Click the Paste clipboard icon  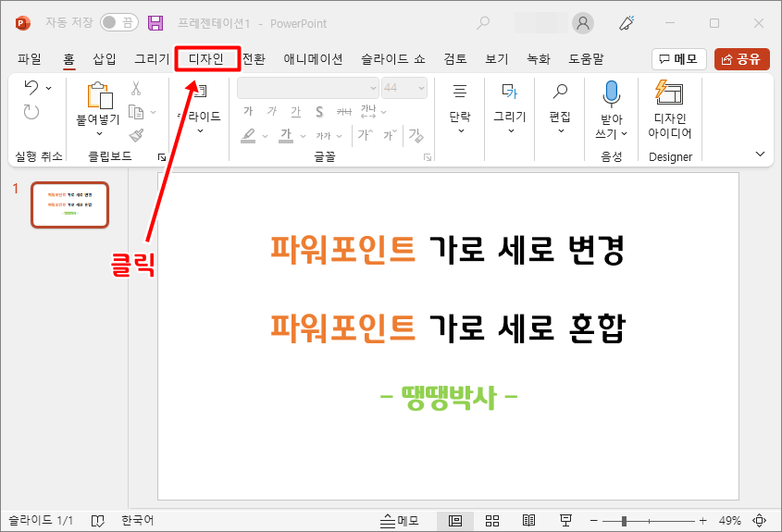click(x=99, y=94)
